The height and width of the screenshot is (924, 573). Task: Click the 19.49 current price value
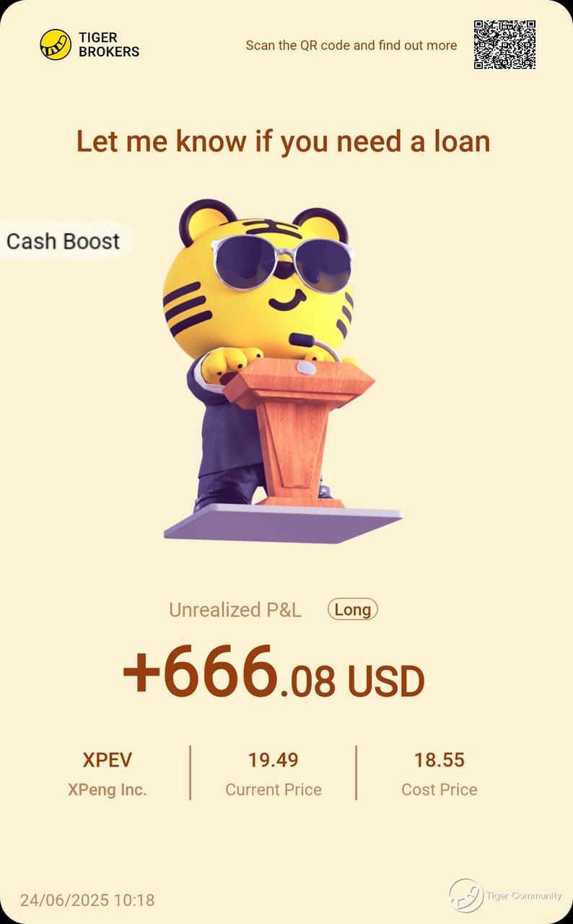tap(274, 760)
